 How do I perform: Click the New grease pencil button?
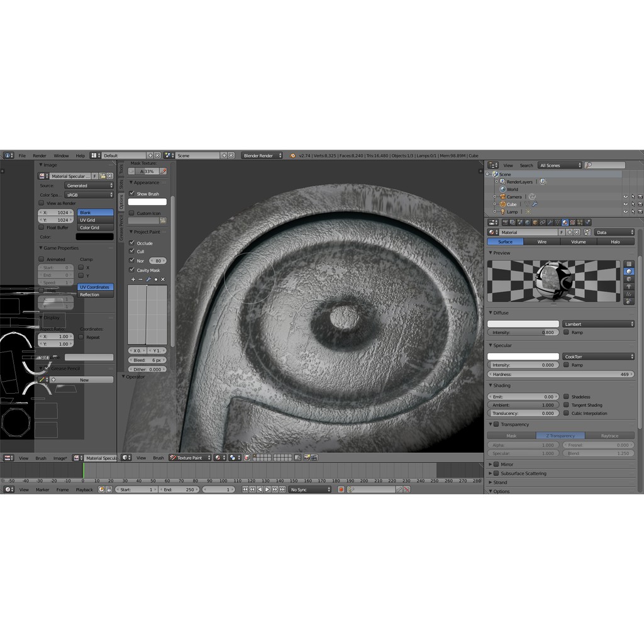pos(84,380)
